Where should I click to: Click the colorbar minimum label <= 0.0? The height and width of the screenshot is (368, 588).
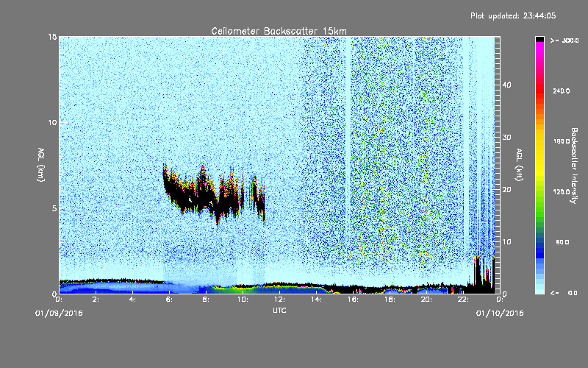564,292
